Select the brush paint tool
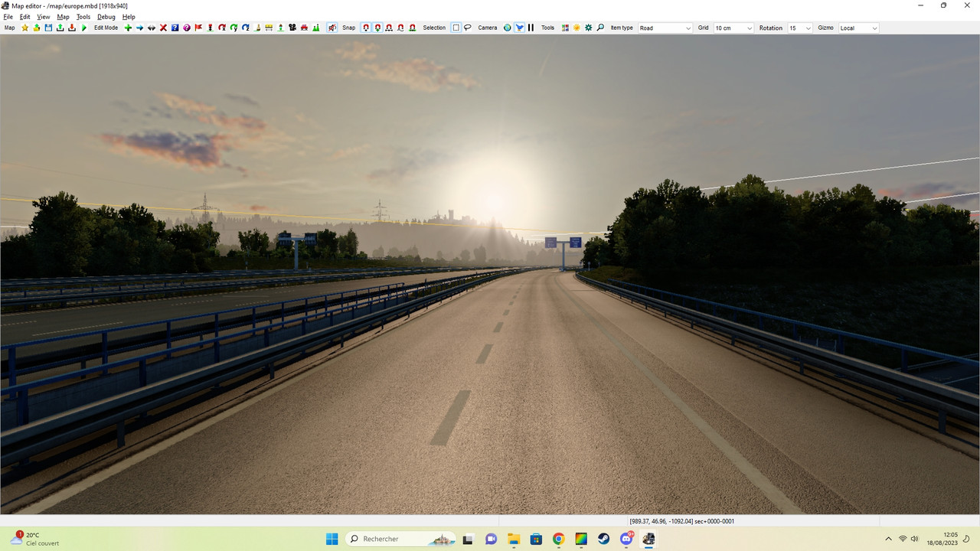 [x=257, y=28]
